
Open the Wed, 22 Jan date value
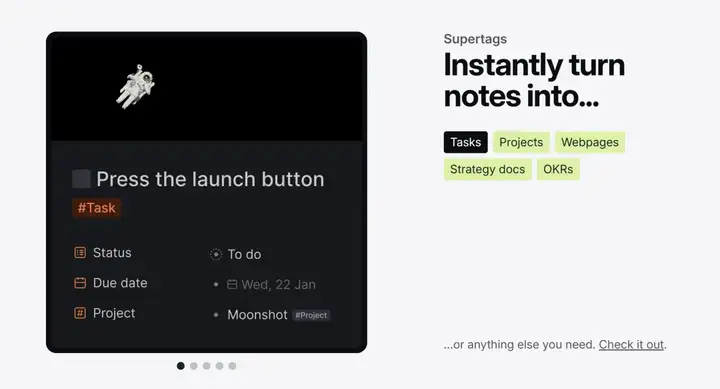(278, 285)
